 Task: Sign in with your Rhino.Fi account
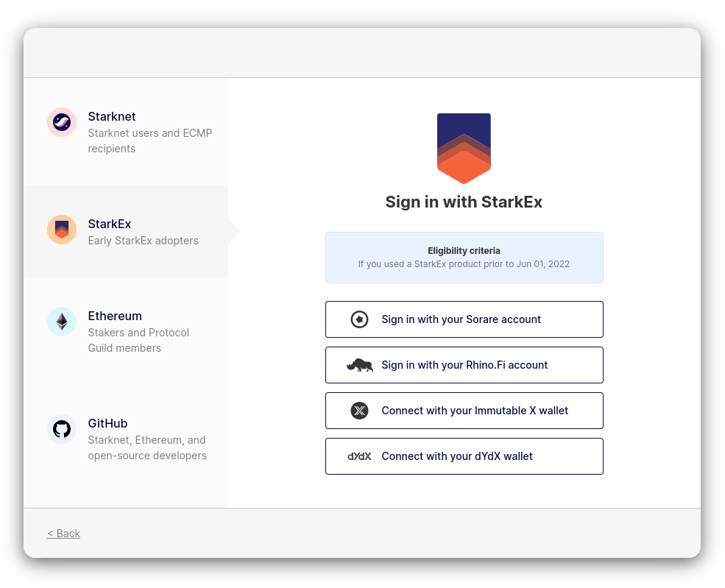(x=464, y=365)
